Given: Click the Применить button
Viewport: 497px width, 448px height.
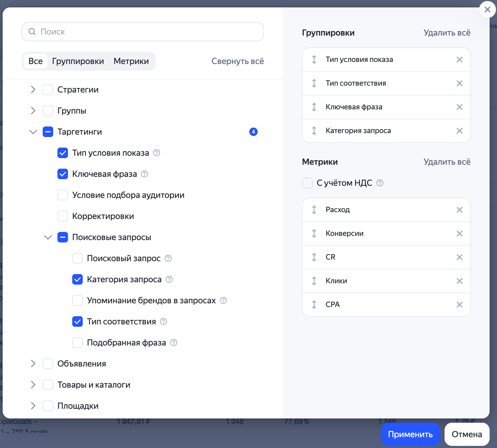Looking at the screenshot, I should [410, 434].
